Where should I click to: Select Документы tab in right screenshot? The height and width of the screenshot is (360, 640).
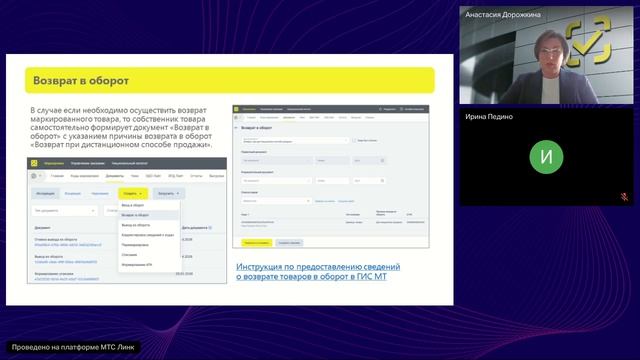pyautogui.click(x=289, y=118)
